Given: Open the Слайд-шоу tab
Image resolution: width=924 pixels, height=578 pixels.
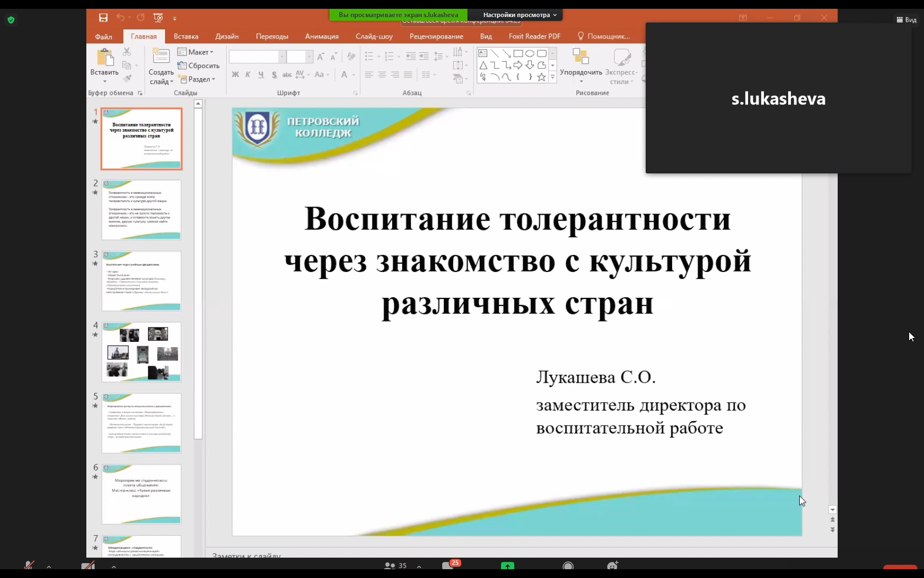Looking at the screenshot, I should 374,36.
